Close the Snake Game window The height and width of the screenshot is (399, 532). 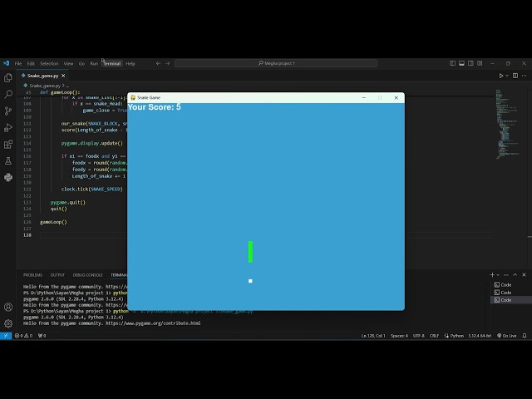(396, 98)
